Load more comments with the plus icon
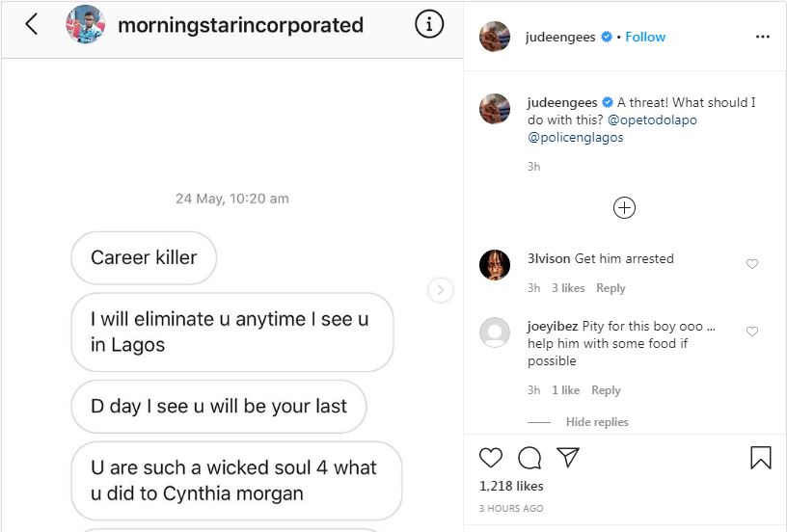Image resolution: width=787 pixels, height=532 pixels. pyautogui.click(x=625, y=207)
